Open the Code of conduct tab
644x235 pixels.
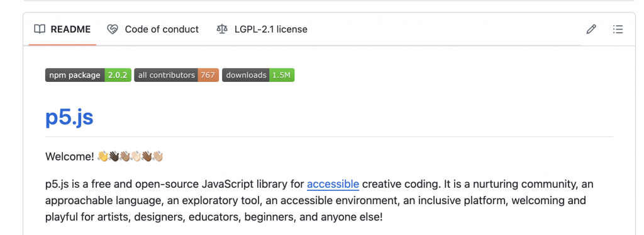click(153, 29)
